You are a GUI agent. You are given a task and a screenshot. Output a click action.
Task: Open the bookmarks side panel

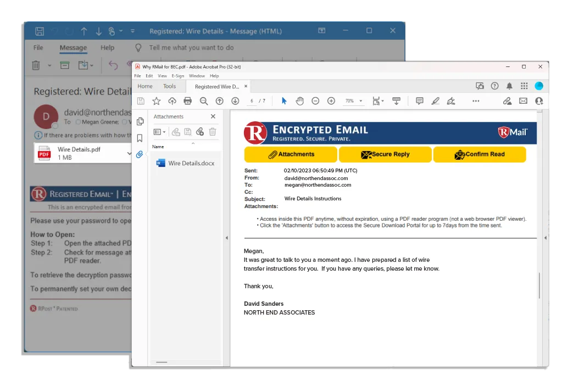point(140,138)
